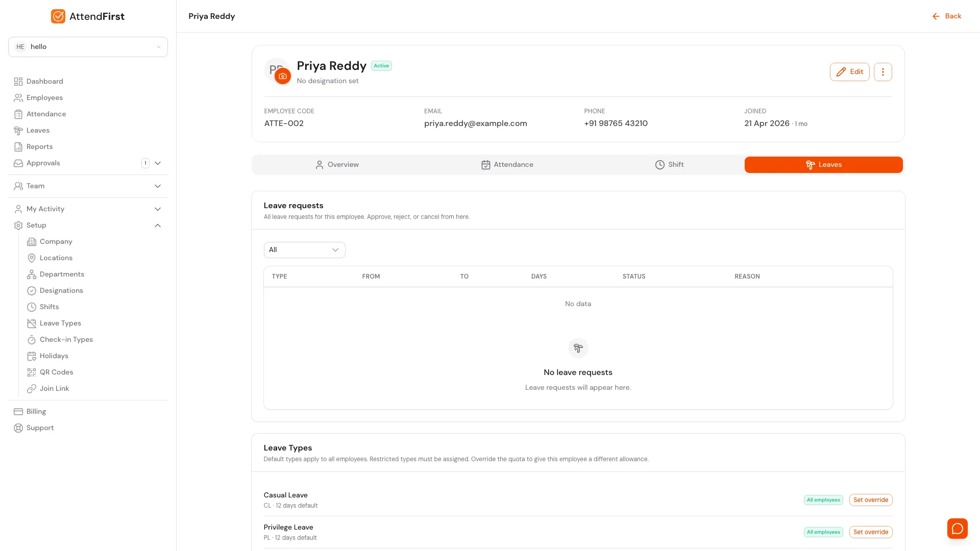Click the STATUS column header
Viewport: 980px width, 551px height.
pos(633,277)
